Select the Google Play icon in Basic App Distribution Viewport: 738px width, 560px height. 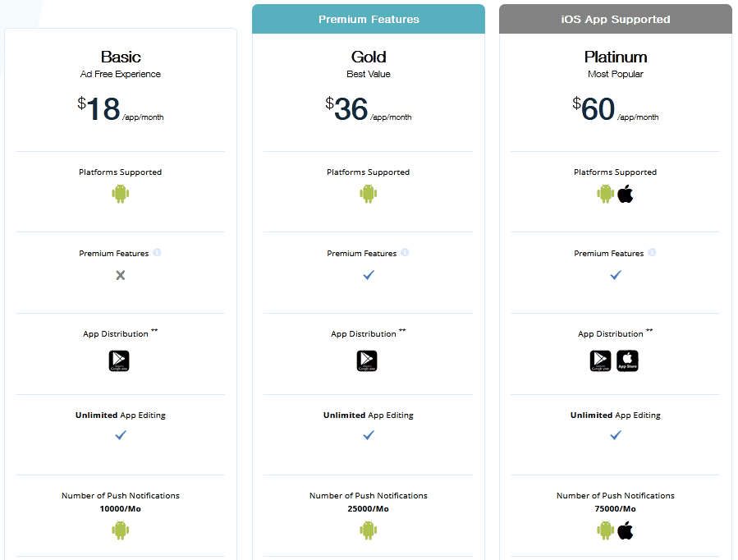(120, 360)
